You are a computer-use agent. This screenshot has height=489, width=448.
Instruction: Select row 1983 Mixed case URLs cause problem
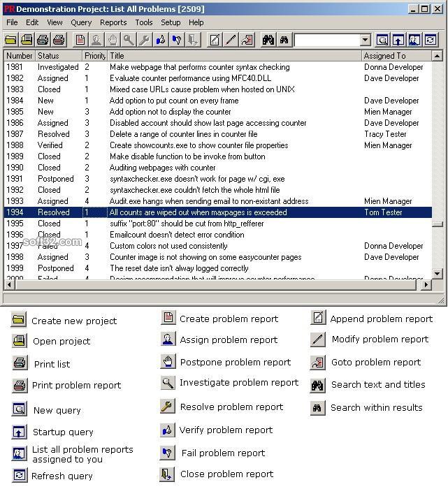tap(218, 89)
